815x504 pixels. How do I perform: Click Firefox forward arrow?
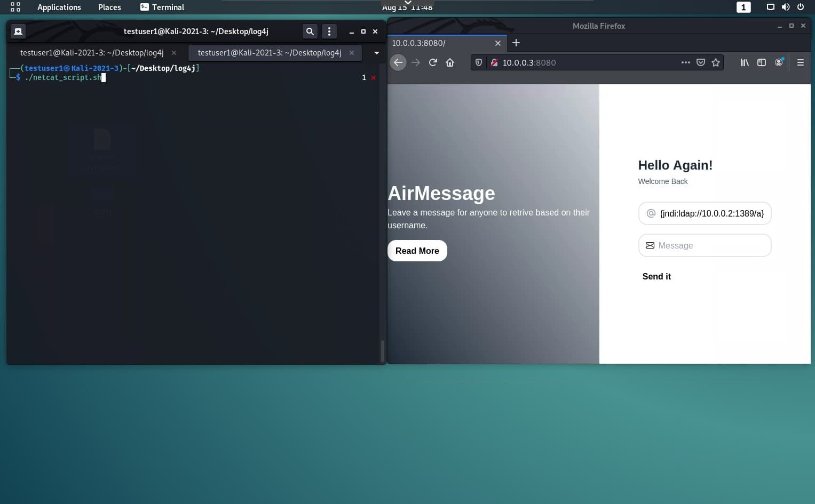(x=416, y=62)
